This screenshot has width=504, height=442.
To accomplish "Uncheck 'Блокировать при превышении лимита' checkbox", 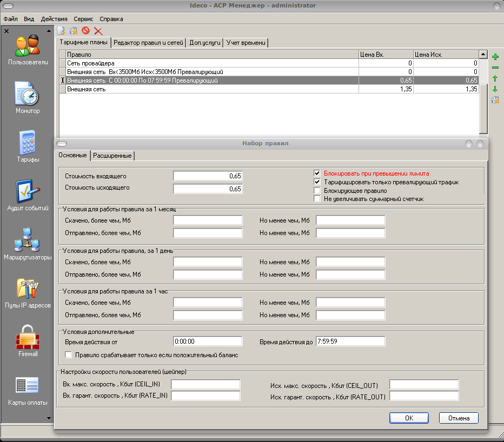I will coord(317,173).
